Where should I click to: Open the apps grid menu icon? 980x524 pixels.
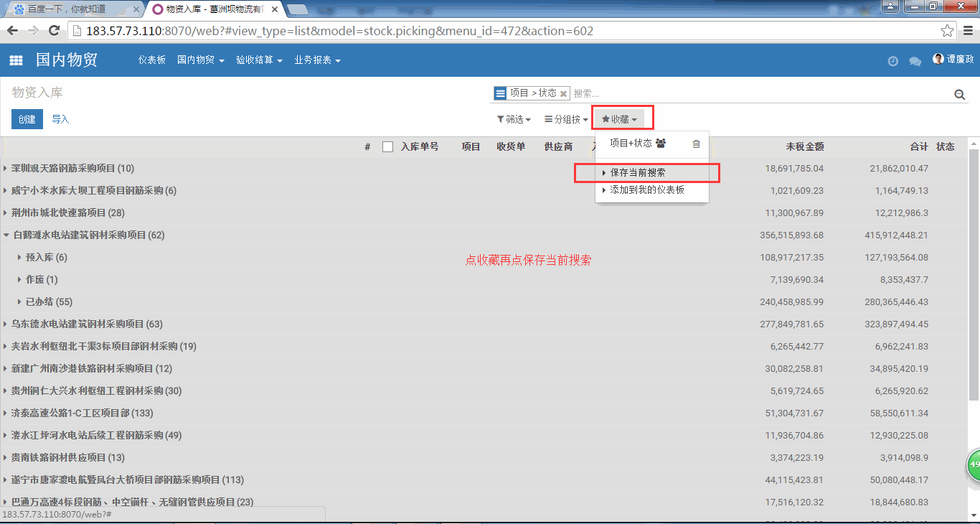[x=16, y=61]
